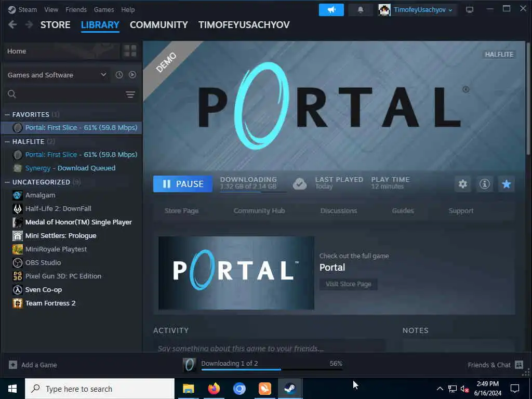Click the download progress bar at 56%

[272, 369]
